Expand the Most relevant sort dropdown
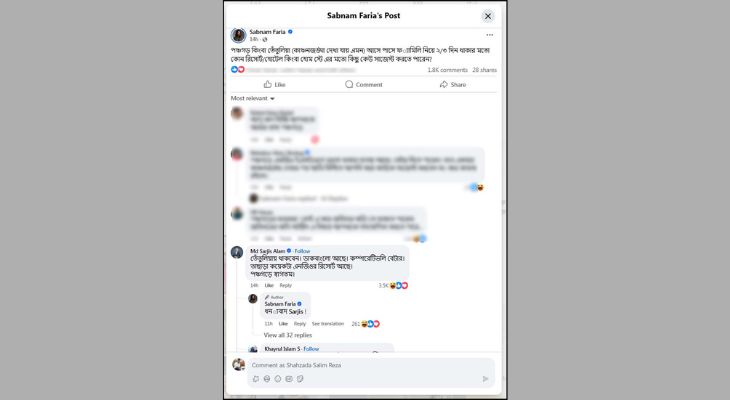730x400 pixels. pyautogui.click(x=253, y=98)
